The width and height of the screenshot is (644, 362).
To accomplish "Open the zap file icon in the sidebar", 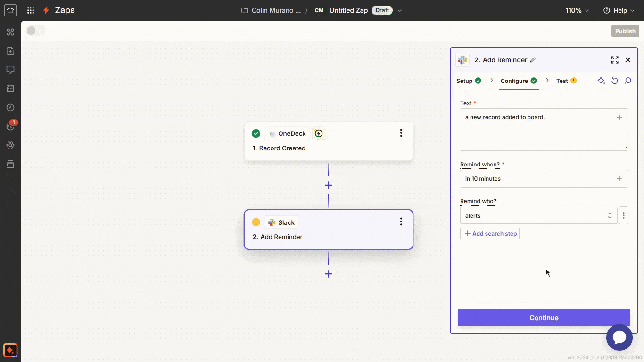I will (x=10, y=51).
